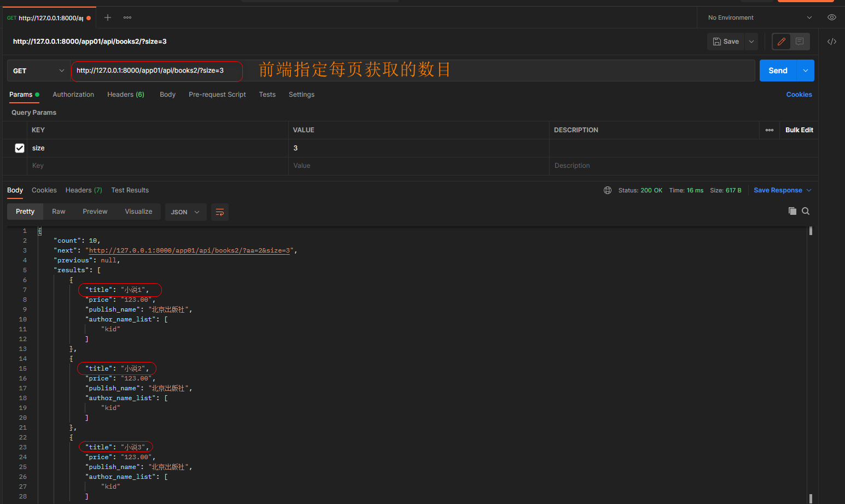Open the Test Results tab
845x504 pixels.
click(x=130, y=190)
